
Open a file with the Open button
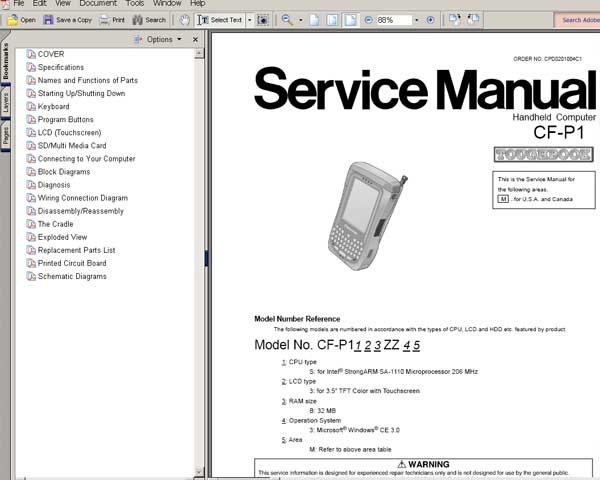(21, 20)
